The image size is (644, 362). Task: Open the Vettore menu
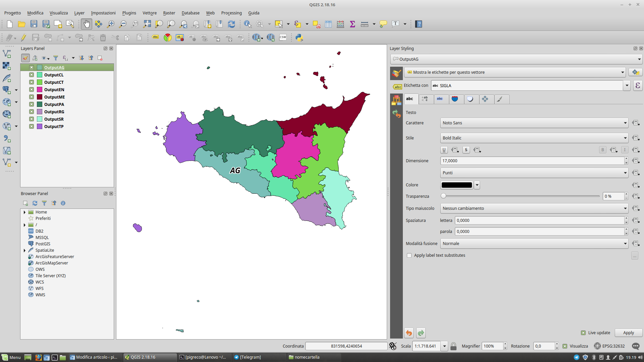[149, 13]
